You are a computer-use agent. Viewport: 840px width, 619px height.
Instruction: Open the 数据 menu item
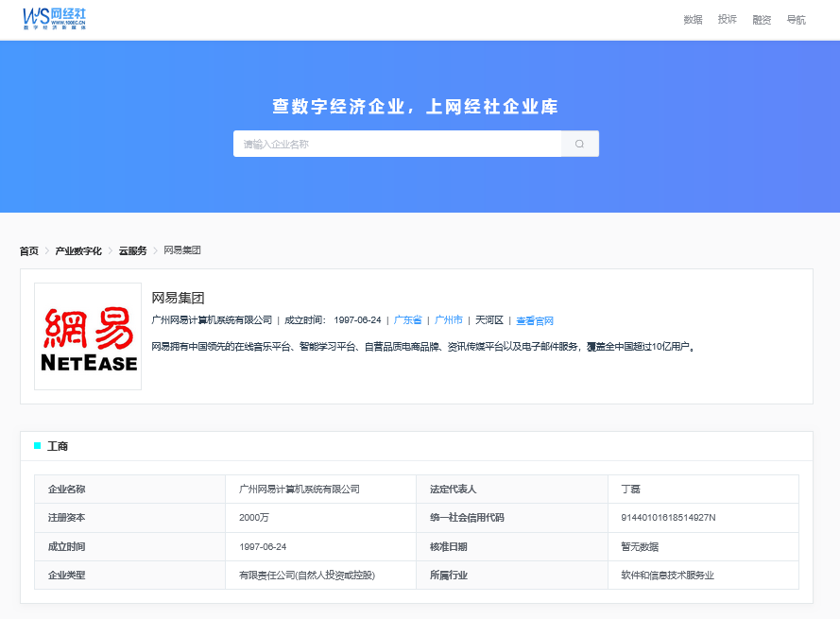[693, 20]
